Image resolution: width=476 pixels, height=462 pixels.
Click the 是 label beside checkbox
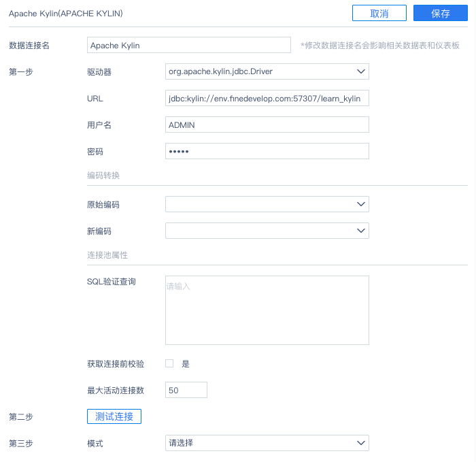tap(186, 363)
